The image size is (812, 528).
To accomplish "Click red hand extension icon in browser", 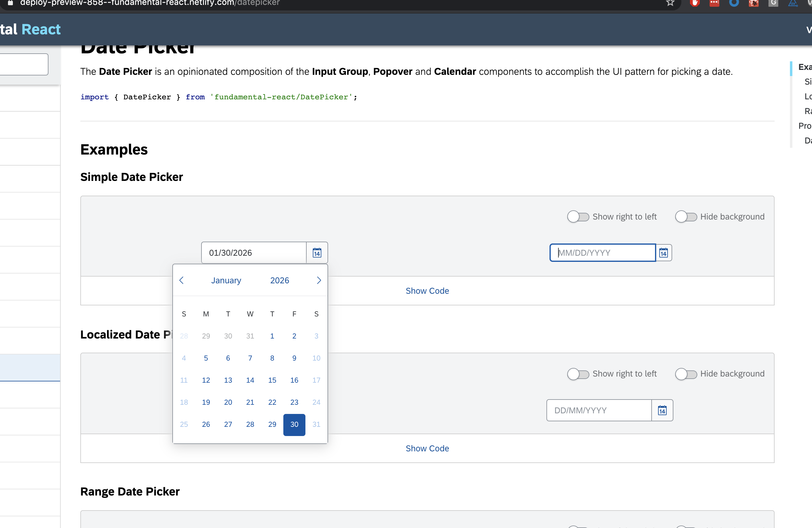I will pyautogui.click(x=695, y=3).
